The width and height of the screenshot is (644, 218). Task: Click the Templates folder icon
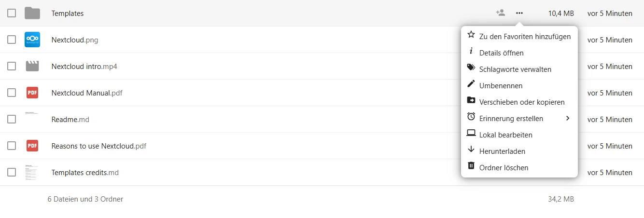(x=32, y=13)
